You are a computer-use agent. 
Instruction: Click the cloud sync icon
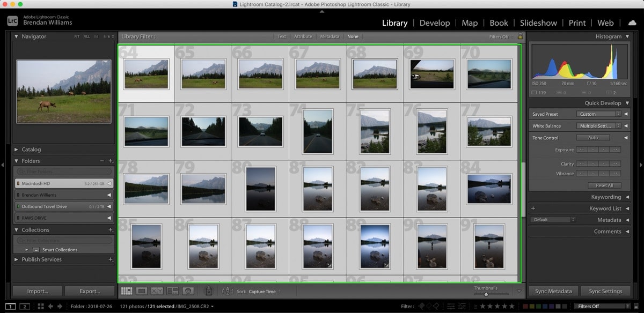point(632,23)
